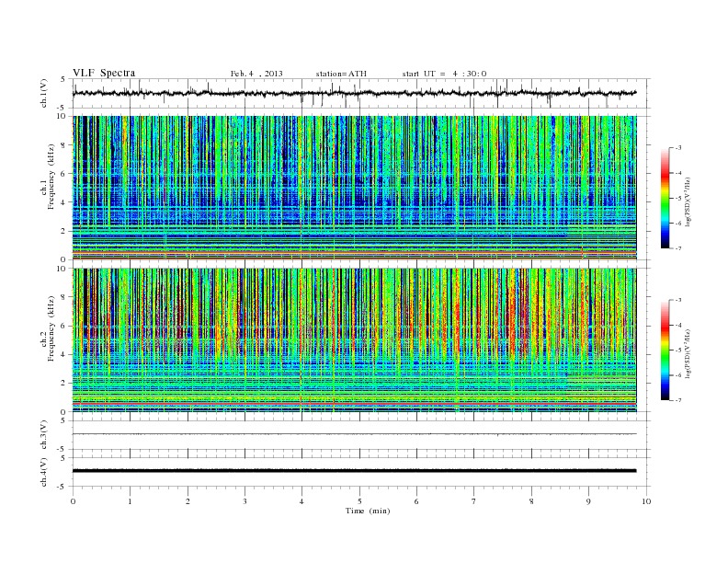Click the log(PSD) label beside ch.2 colorbar
Viewport: 728px width, 563px height.
(x=688, y=354)
